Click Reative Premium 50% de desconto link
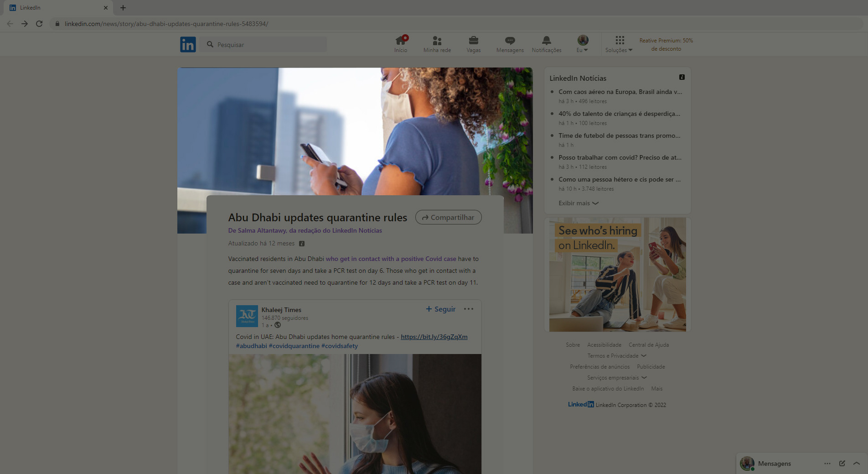This screenshot has height=474, width=868. [666, 44]
